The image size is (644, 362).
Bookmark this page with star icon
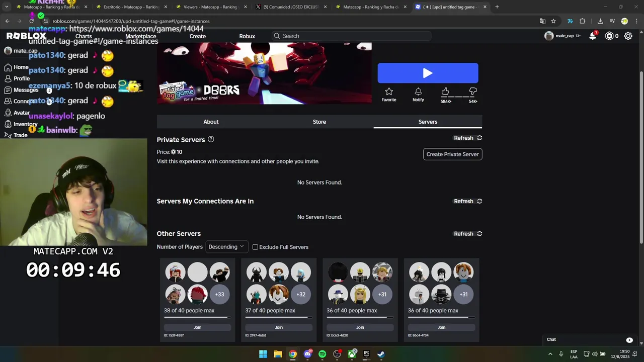[x=553, y=21]
